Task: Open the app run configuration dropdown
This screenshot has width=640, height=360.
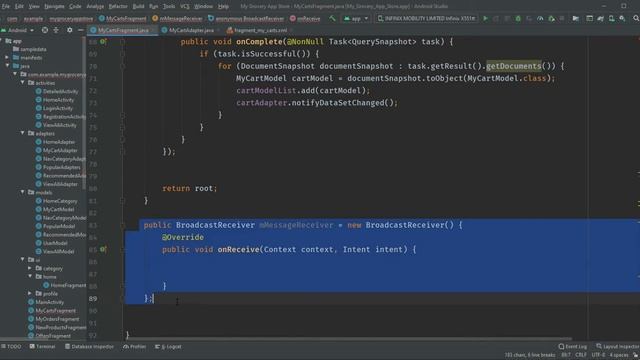Action: click(x=356, y=18)
